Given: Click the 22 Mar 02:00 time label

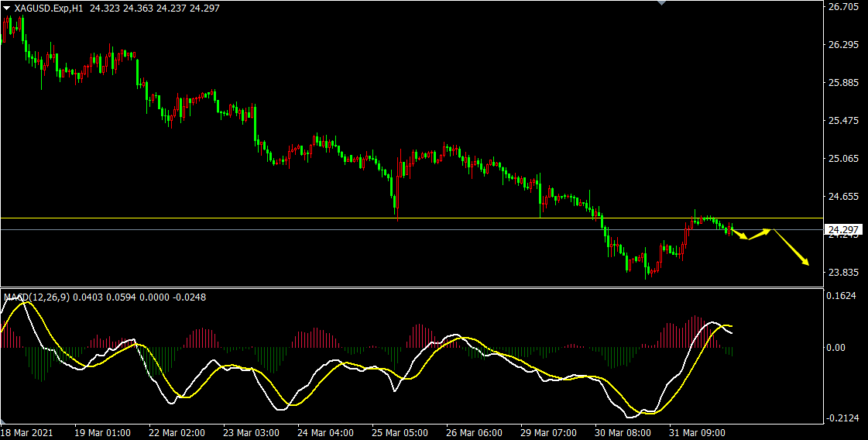Looking at the screenshot, I should click(177, 432).
